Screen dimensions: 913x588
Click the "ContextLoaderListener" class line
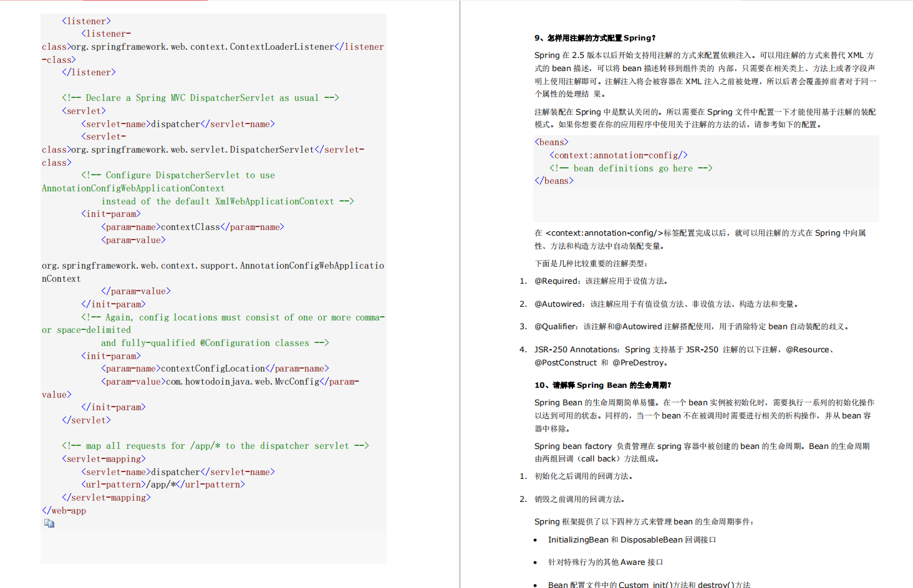[x=213, y=47]
